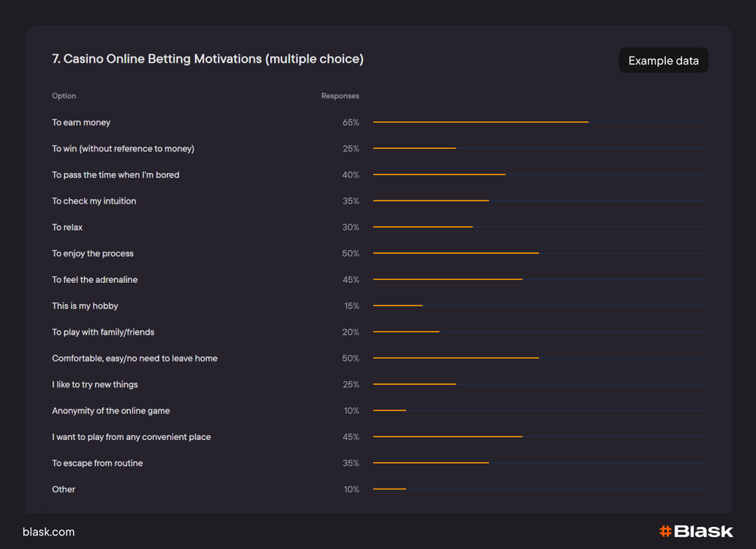Select 'I want to play from any convenient place'
756x549 pixels.
coord(132,437)
